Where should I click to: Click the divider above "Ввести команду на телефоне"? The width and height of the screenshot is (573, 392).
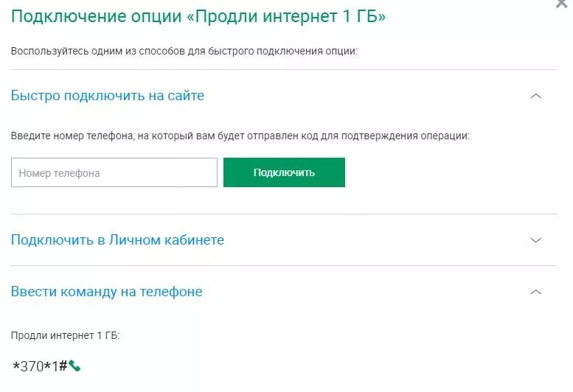[x=284, y=266]
